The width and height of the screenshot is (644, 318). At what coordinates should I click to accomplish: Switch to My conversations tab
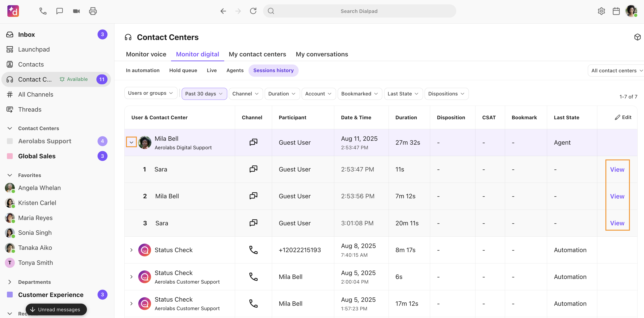(322, 54)
